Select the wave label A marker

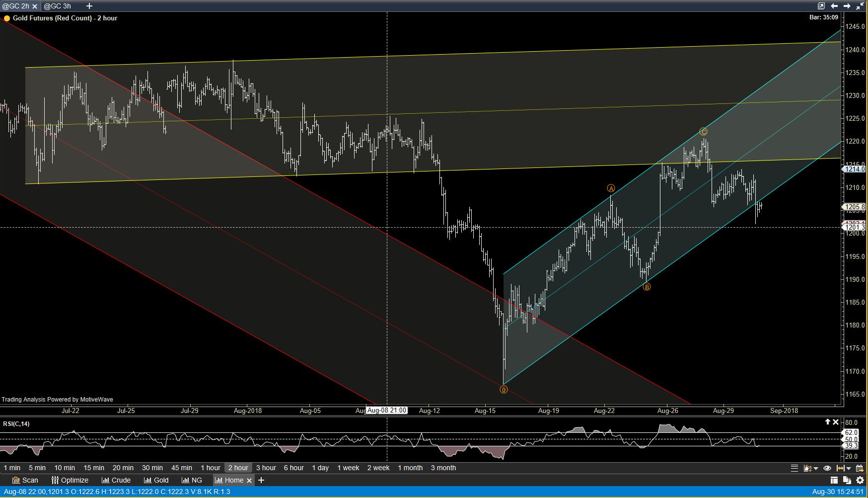pos(611,188)
